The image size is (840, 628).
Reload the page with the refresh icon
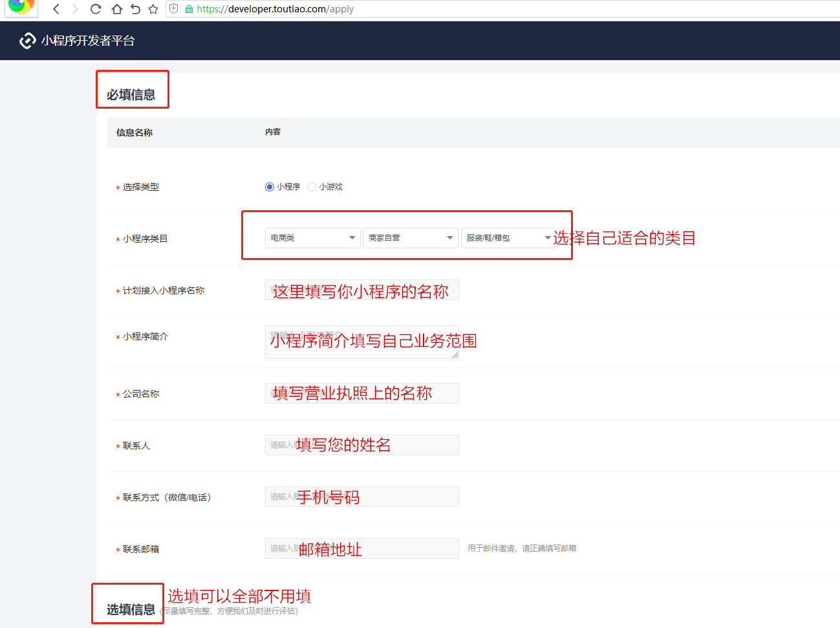point(96,9)
